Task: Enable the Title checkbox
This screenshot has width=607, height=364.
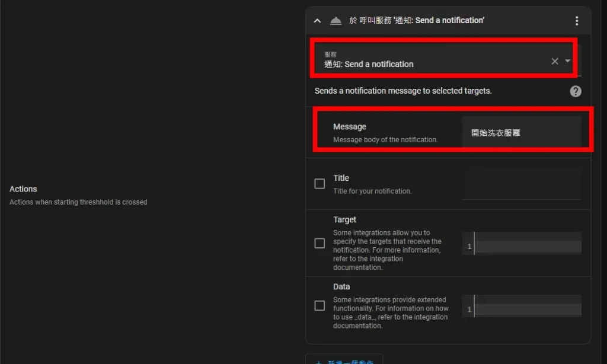Action: click(320, 184)
